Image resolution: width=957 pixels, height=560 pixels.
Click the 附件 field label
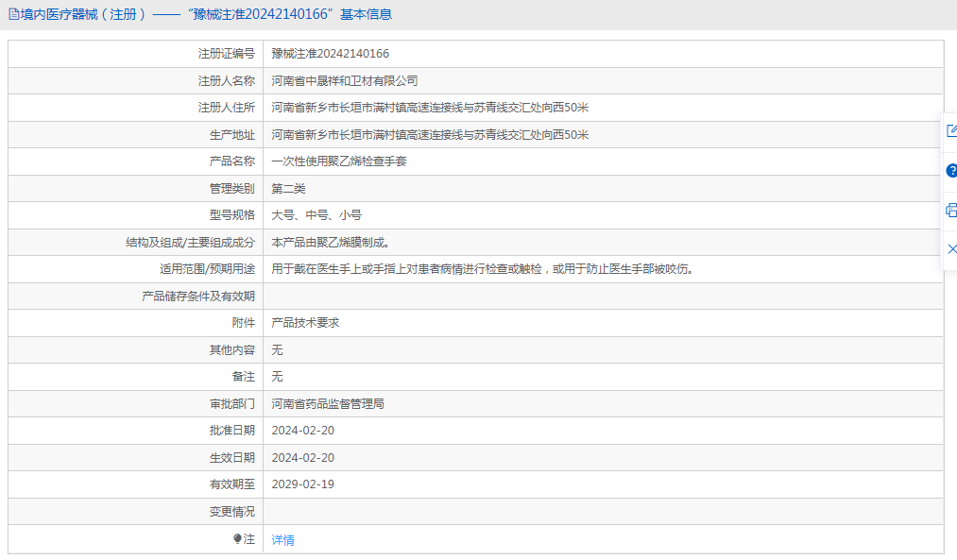pyautogui.click(x=244, y=323)
